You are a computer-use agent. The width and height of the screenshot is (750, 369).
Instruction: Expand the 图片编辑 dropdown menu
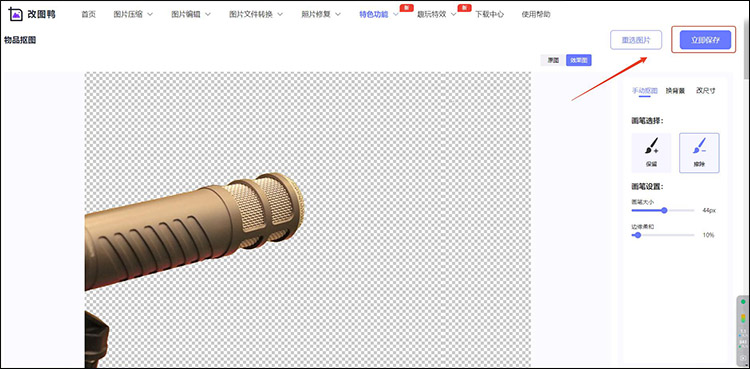pos(191,14)
